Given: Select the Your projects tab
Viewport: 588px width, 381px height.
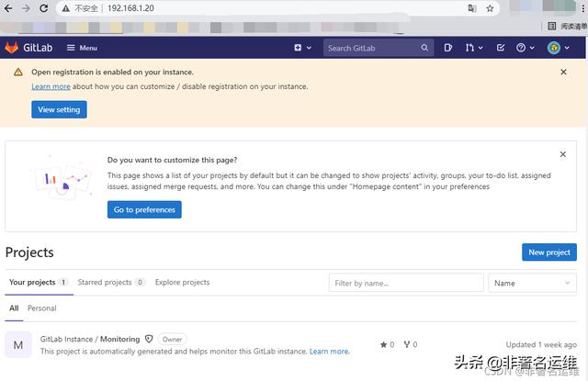Looking at the screenshot, I should point(39,282).
